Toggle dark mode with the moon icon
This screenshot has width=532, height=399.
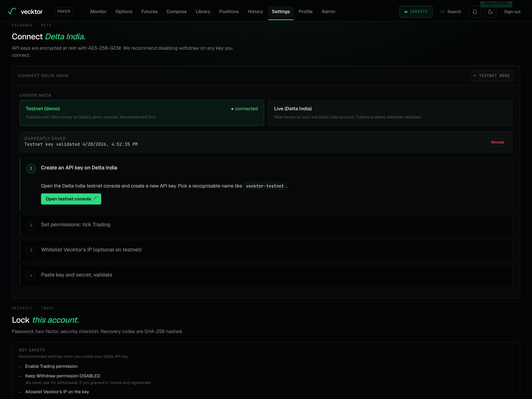[x=490, y=11]
